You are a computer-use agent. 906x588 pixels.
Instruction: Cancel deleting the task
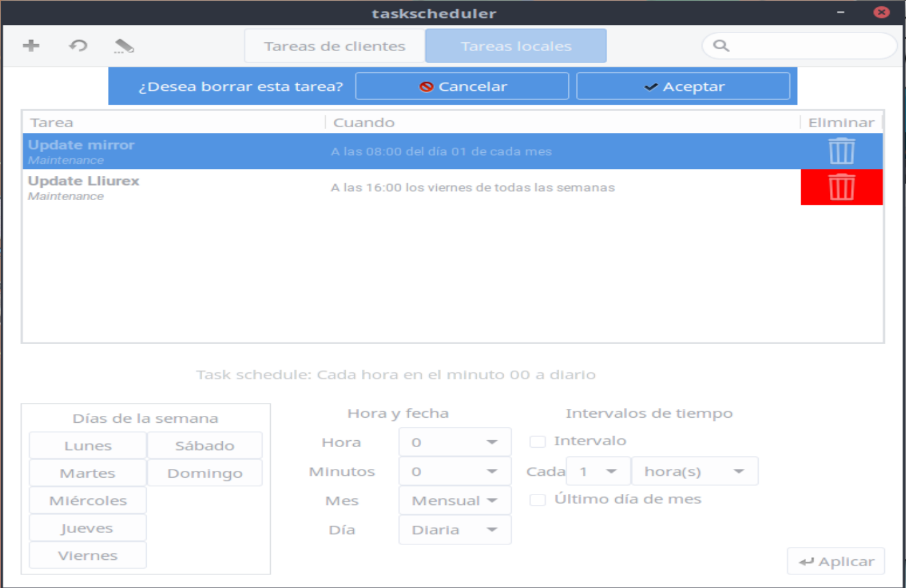[x=462, y=86]
